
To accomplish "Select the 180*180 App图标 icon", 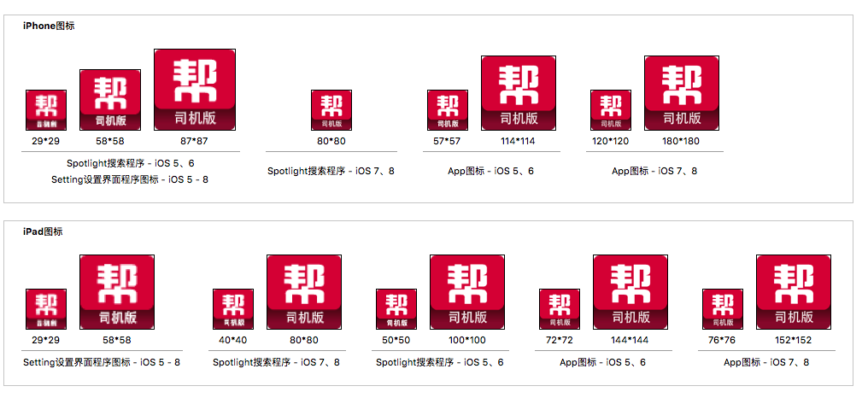I will click(682, 93).
